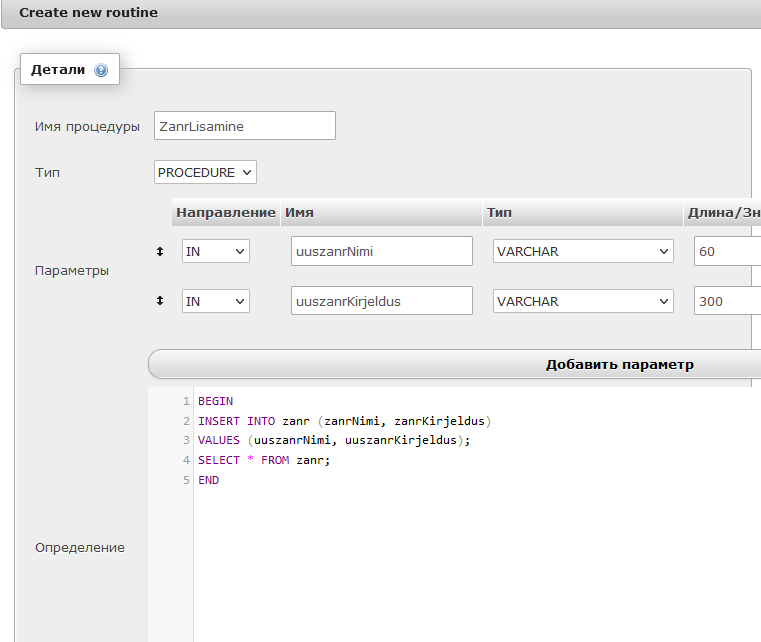This screenshot has height=642, width=761.
Task: Click the VALUES line in the definition editor
Action: 333,440
